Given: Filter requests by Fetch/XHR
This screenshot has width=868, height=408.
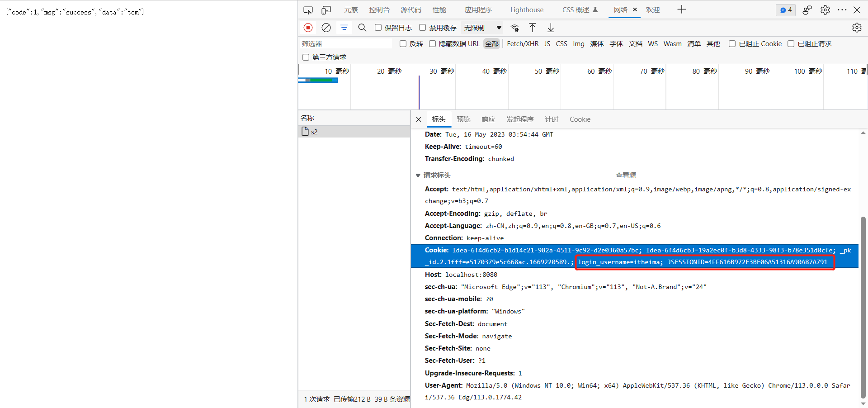Looking at the screenshot, I should 523,44.
